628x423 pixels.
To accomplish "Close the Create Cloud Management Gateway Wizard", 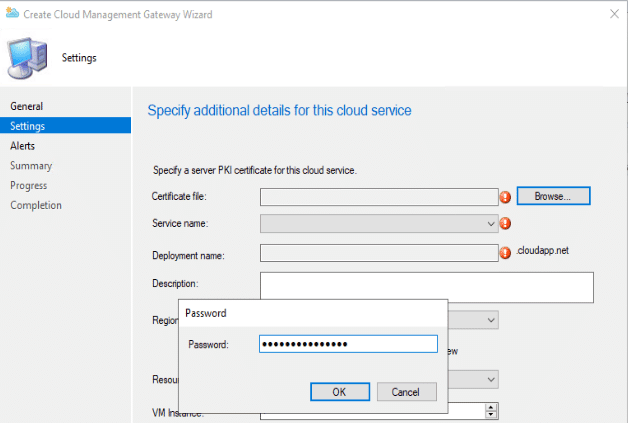I will point(609,15).
